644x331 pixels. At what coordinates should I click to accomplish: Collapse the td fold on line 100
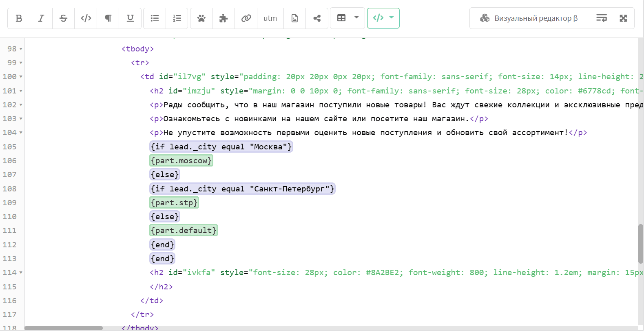[x=21, y=77]
